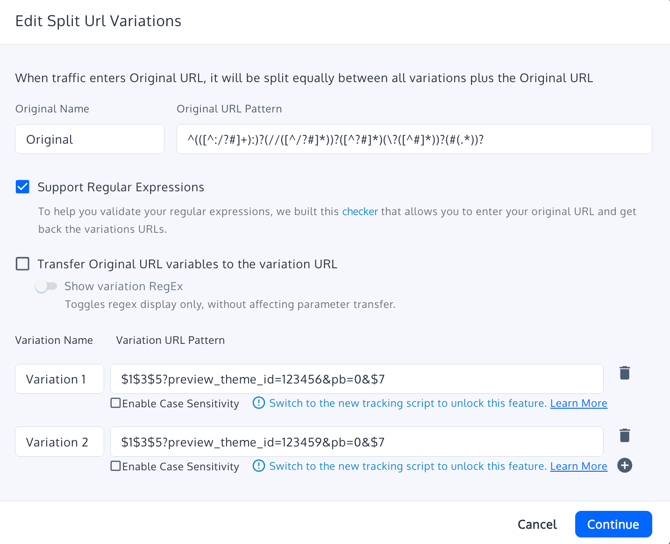Screen dimensions: 670x544
Task: Click the info icon under Variation 2
Action: (259, 466)
